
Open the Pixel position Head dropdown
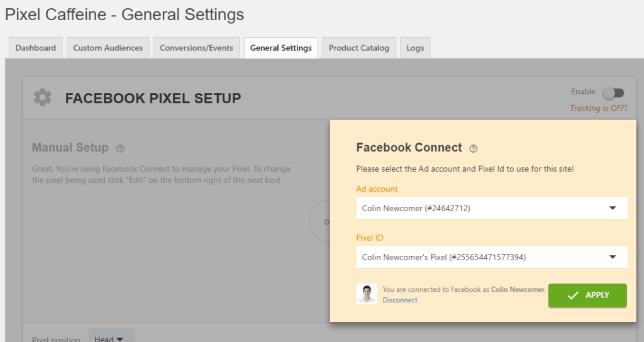click(111, 337)
